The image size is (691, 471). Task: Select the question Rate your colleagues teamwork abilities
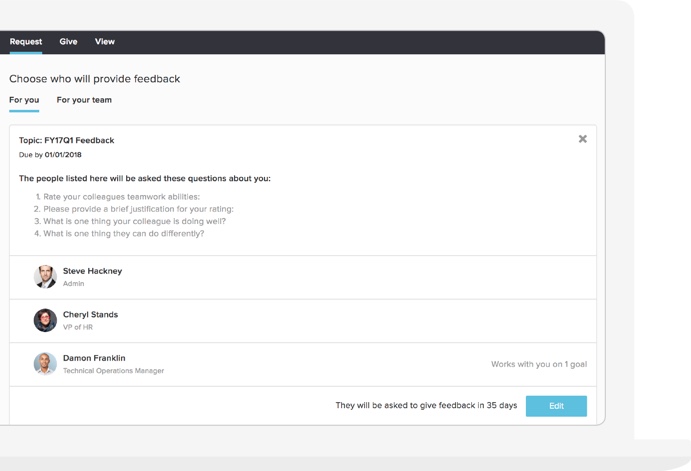pyautogui.click(x=121, y=197)
